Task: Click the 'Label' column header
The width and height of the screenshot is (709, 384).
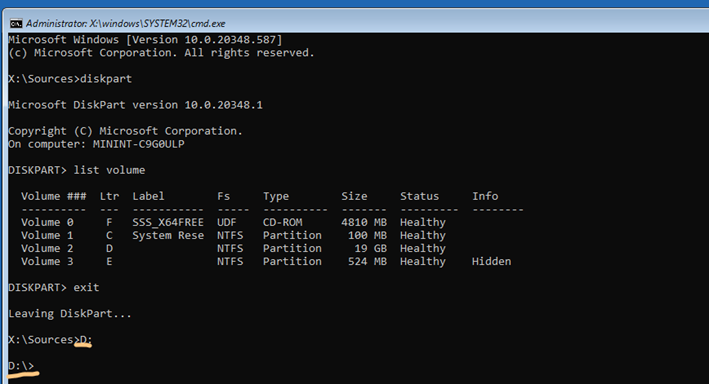Action: pos(148,196)
